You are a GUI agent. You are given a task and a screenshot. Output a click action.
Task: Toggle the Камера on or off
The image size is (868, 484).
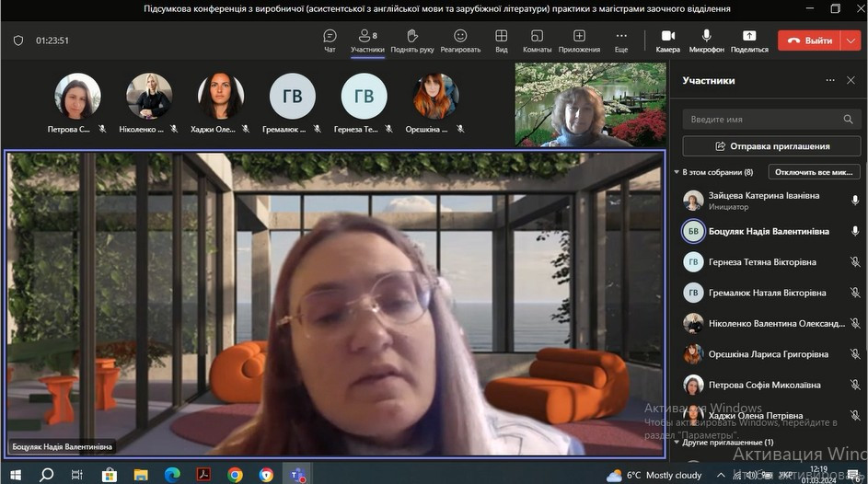[667, 40]
